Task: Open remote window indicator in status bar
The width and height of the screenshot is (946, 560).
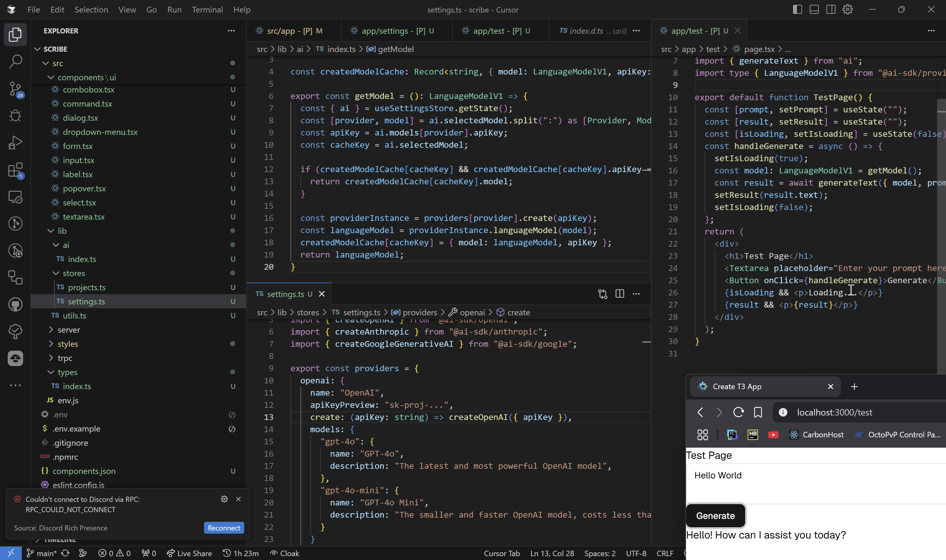Action: 11,553
